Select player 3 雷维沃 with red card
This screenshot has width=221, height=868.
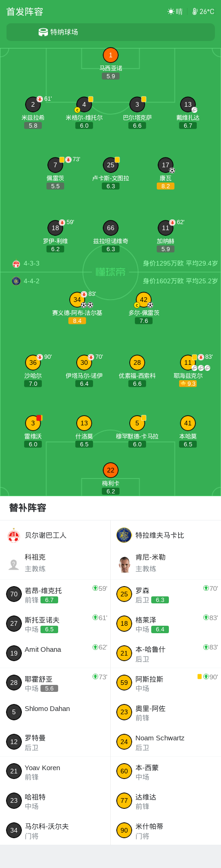point(33,423)
